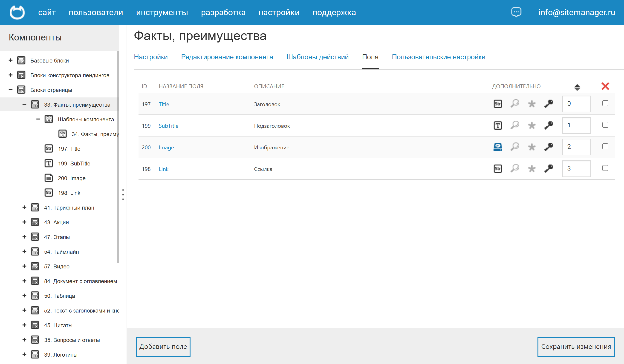The width and height of the screenshot is (624, 364).
Task: Click the key icon in Image row
Action: [x=549, y=147]
